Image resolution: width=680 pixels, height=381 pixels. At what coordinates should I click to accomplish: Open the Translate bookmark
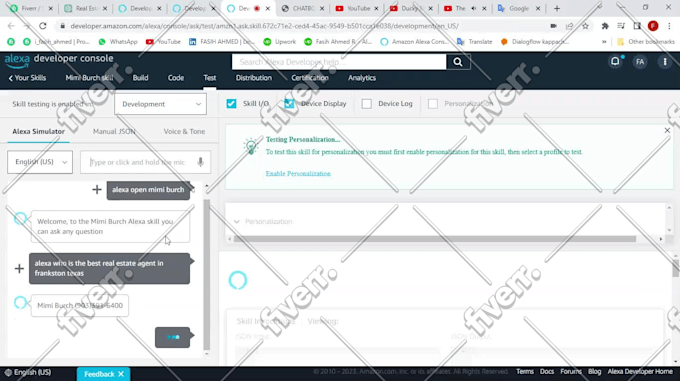point(475,42)
